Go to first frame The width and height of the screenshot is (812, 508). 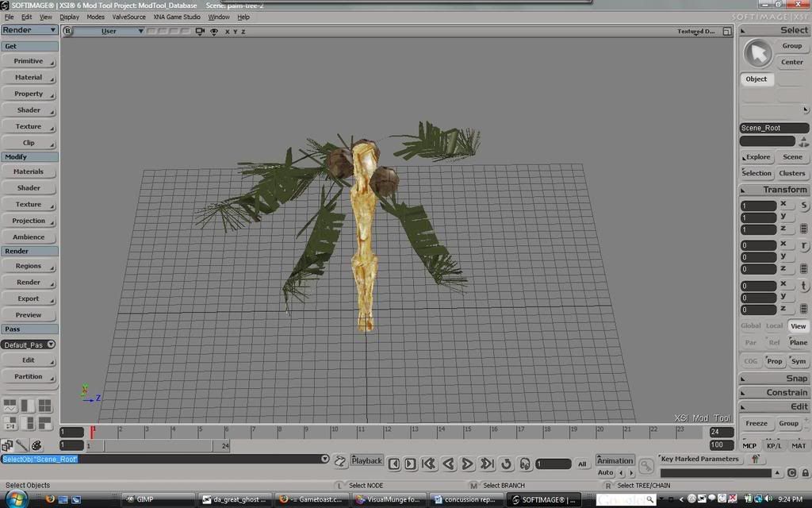(428, 464)
